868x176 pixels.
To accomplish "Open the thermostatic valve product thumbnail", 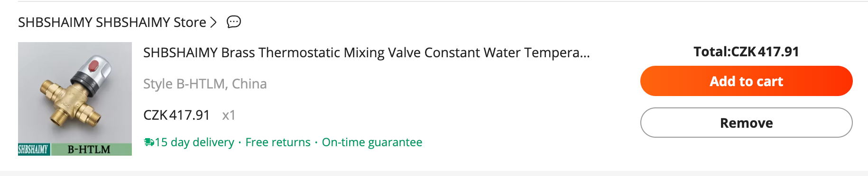I will click(x=75, y=99).
